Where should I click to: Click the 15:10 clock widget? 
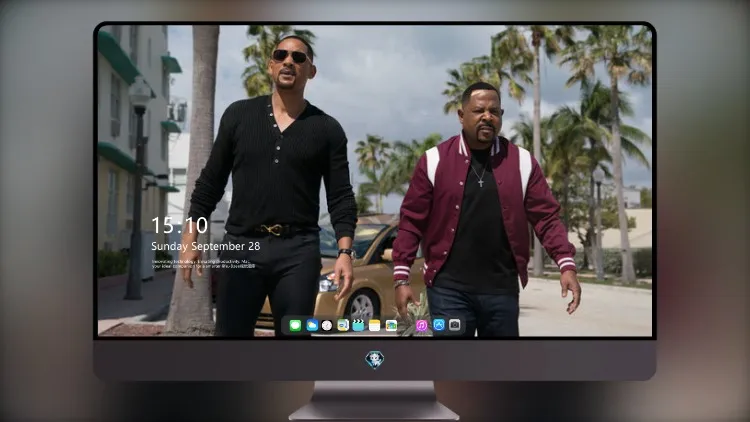click(180, 225)
